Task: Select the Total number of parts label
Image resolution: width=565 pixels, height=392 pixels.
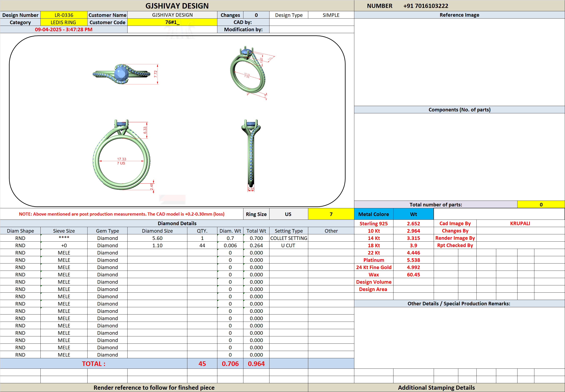Action: [436, 205]
